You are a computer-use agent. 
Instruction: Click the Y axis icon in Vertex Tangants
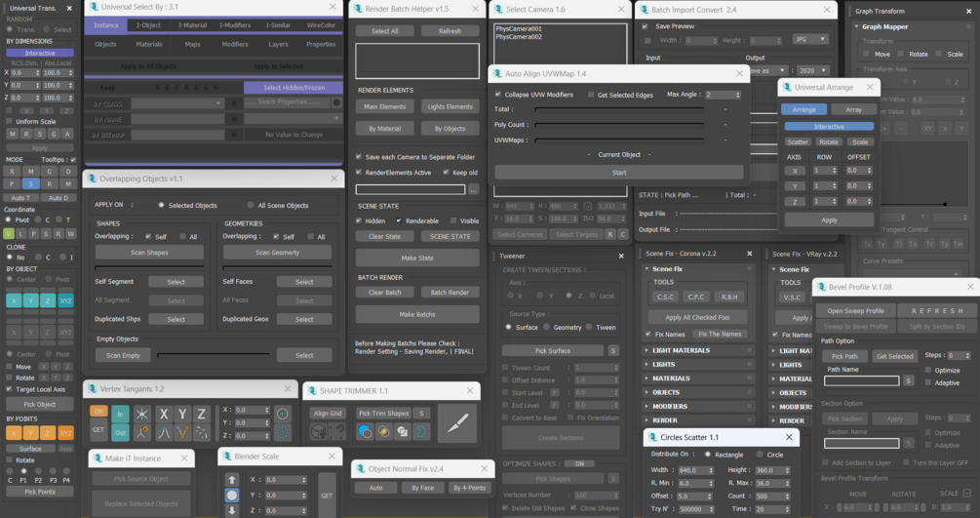pyautogui.click(x=182, y=414)
